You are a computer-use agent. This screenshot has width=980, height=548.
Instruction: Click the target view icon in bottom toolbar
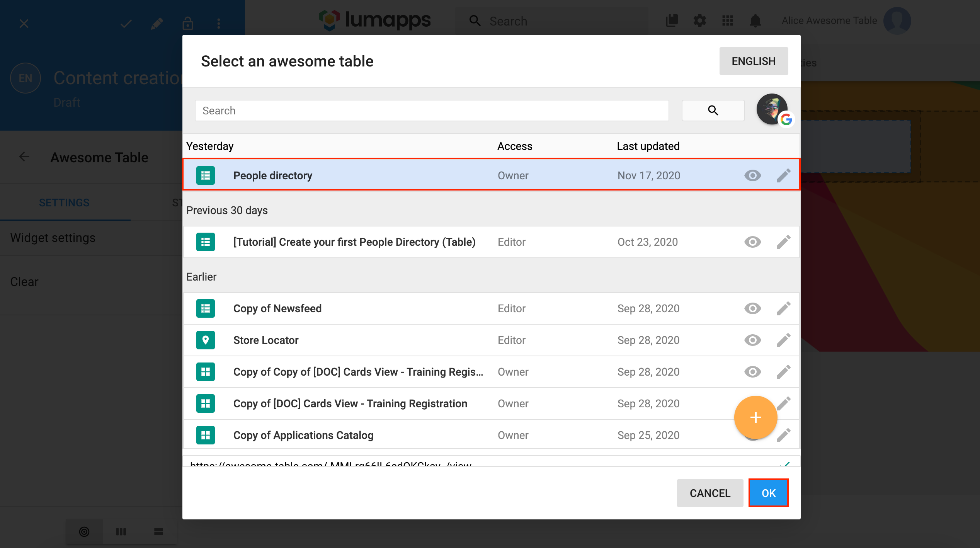[84, 532]
